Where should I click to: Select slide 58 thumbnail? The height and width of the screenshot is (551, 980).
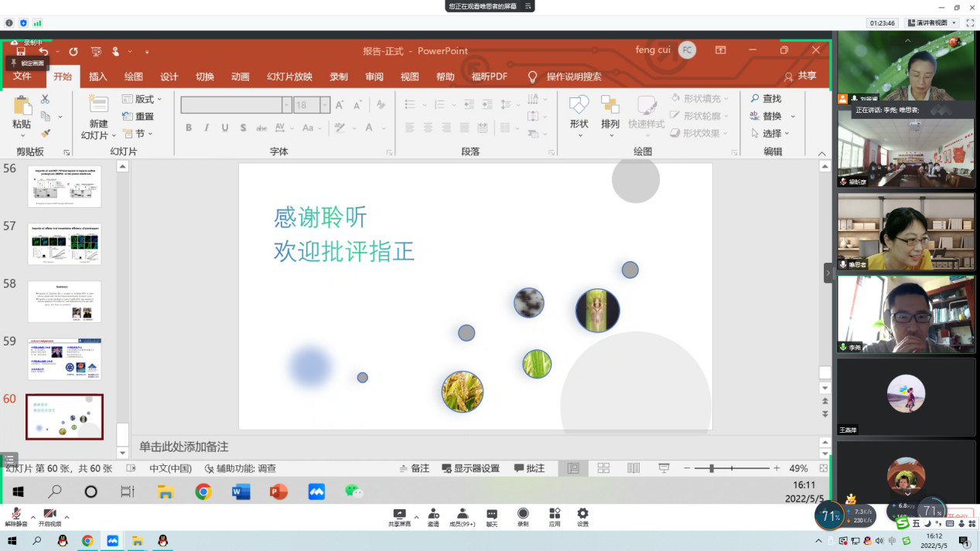pyautogui.click(x=64, y=301)
